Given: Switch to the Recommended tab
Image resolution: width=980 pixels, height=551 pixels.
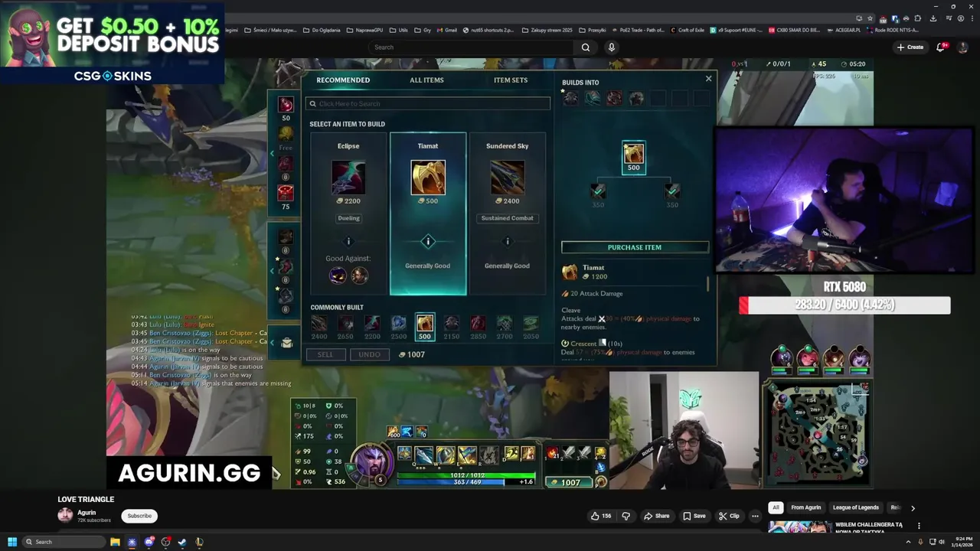Looking at the screenshot, I should [x=343, y=80].
